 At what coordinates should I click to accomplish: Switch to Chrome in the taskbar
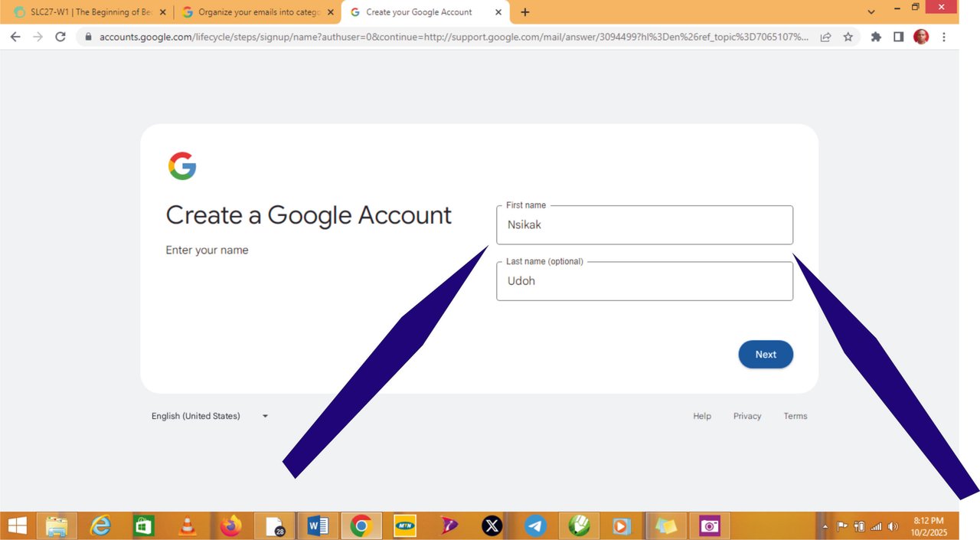pos(361,525)
